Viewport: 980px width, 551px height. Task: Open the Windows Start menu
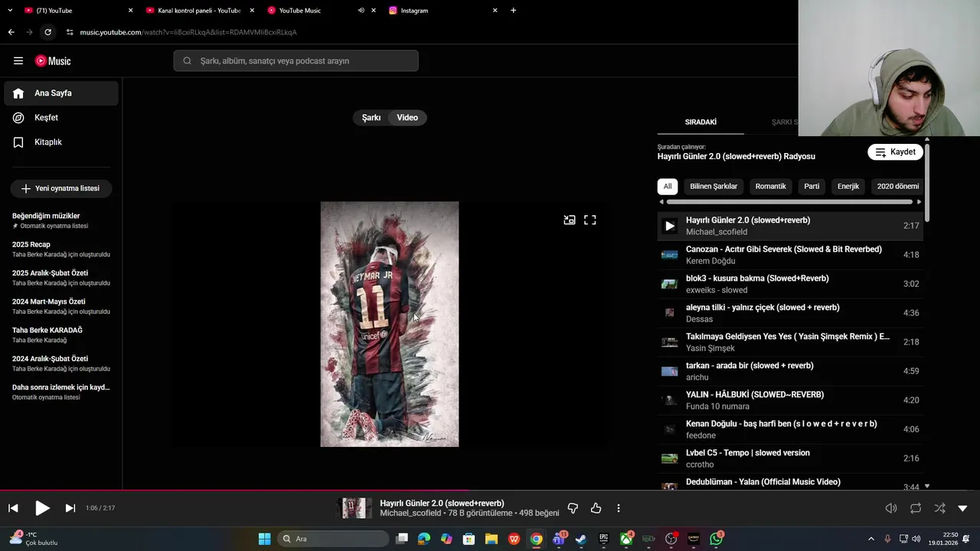(264, 539)
